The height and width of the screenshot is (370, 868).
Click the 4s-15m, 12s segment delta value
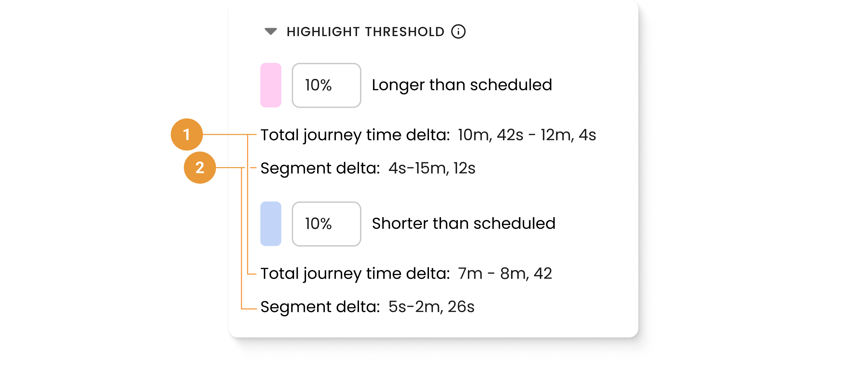432,168
